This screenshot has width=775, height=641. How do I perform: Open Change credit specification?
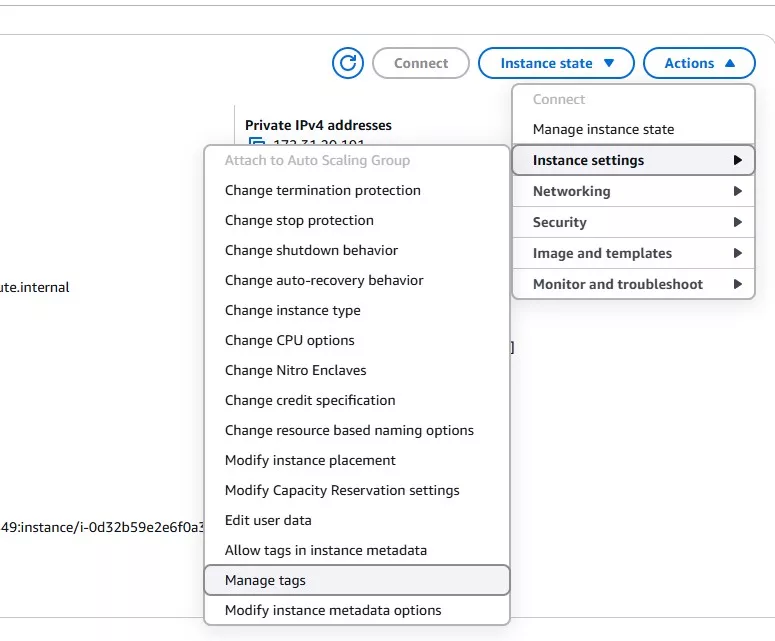click(310, 400)
